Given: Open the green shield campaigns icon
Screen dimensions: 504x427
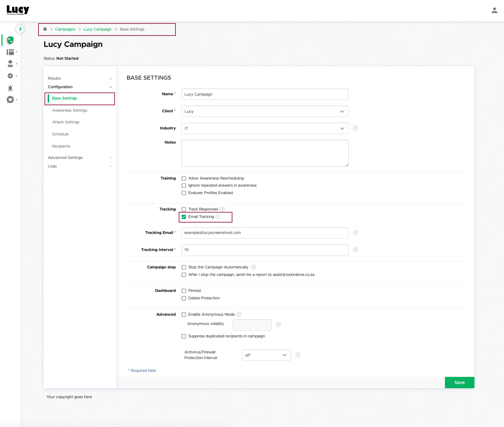Looking at the screenshot, I should point(10,40).
